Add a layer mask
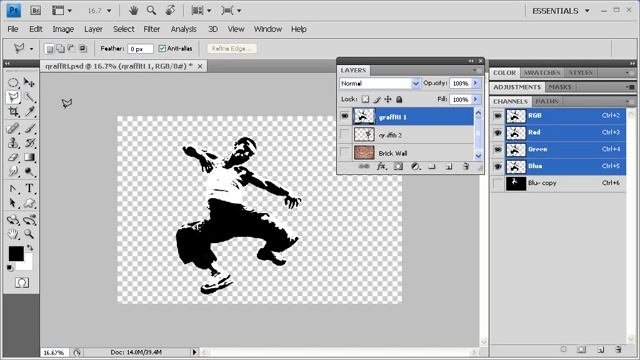 click(x=398, y=167)
